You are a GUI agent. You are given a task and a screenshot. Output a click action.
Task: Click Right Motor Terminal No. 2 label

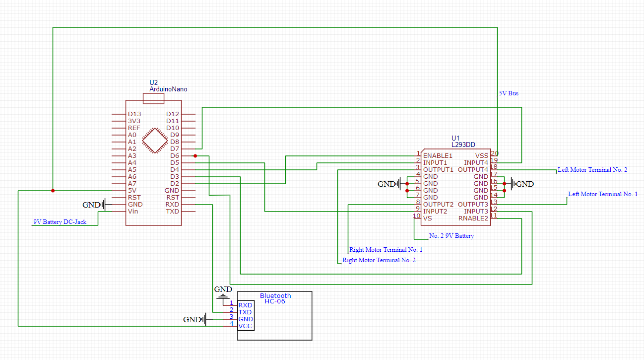(x=379, y=260)
